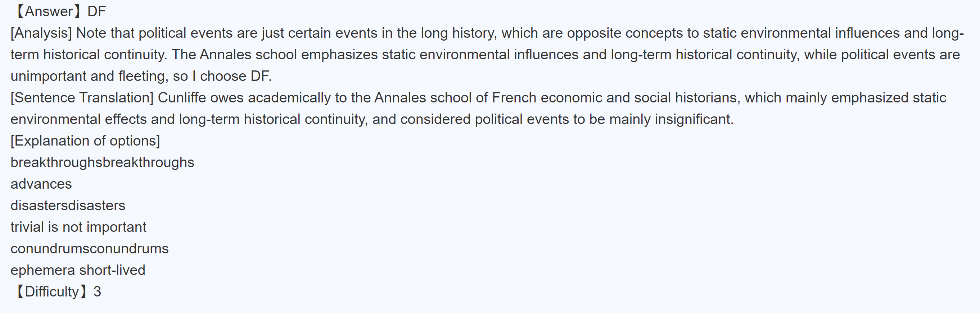Click 'unimportant and fleeting' in the analysis
980x313 pixels.
[89, 76]
